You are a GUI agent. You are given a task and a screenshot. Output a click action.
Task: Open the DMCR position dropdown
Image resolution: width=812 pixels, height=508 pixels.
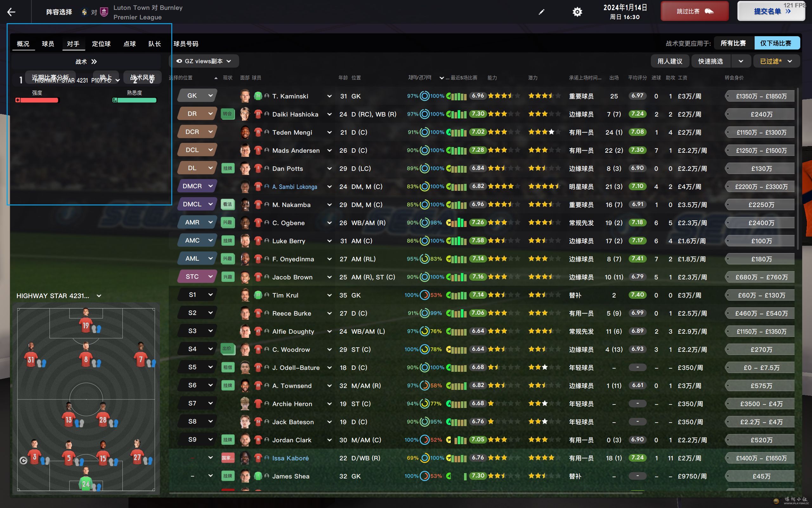(197, 186)
